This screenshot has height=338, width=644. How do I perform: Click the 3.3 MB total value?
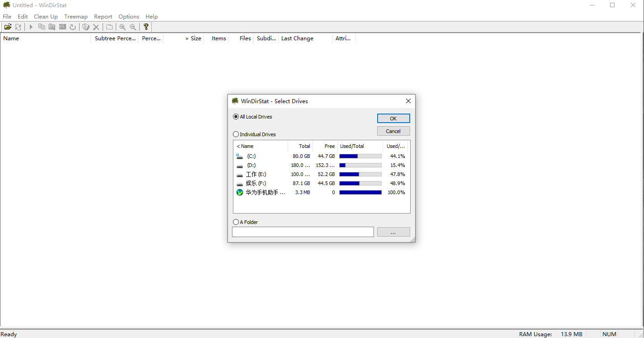(303, 192)
